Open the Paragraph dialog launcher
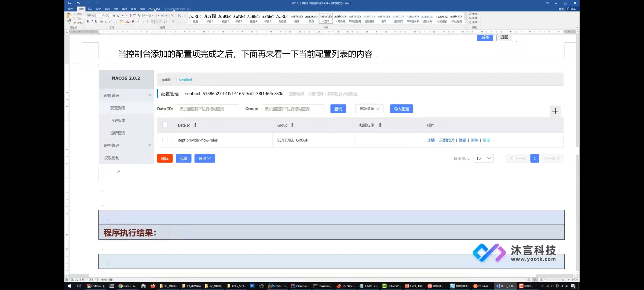This screenshot has height=290, width=644. click(x=186, y=28)
